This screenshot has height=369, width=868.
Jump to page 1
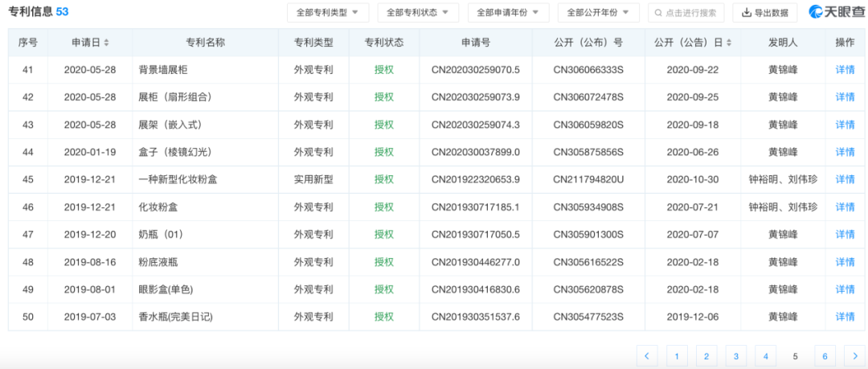677,355
